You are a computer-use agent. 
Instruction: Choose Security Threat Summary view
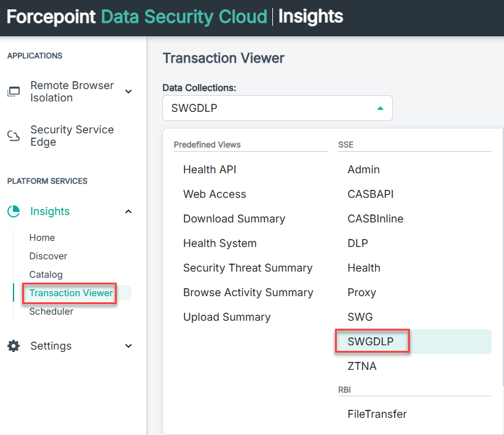pyautogui.click(x=248, y=268)
